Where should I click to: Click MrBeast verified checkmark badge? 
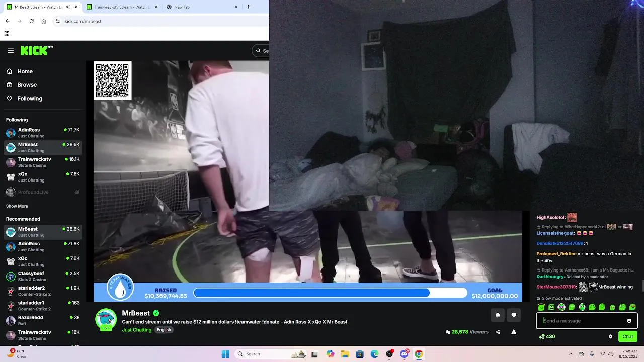(156, 313)
